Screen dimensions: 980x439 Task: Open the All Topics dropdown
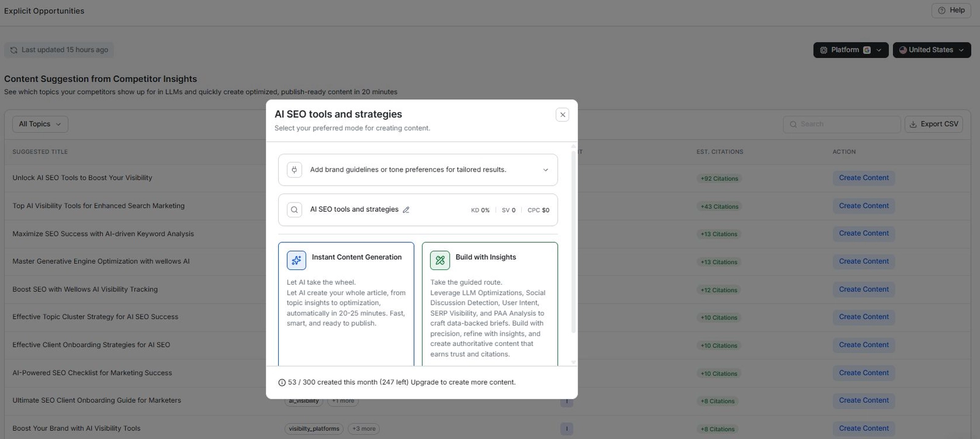pyautogui.click(x=40, y=124)
